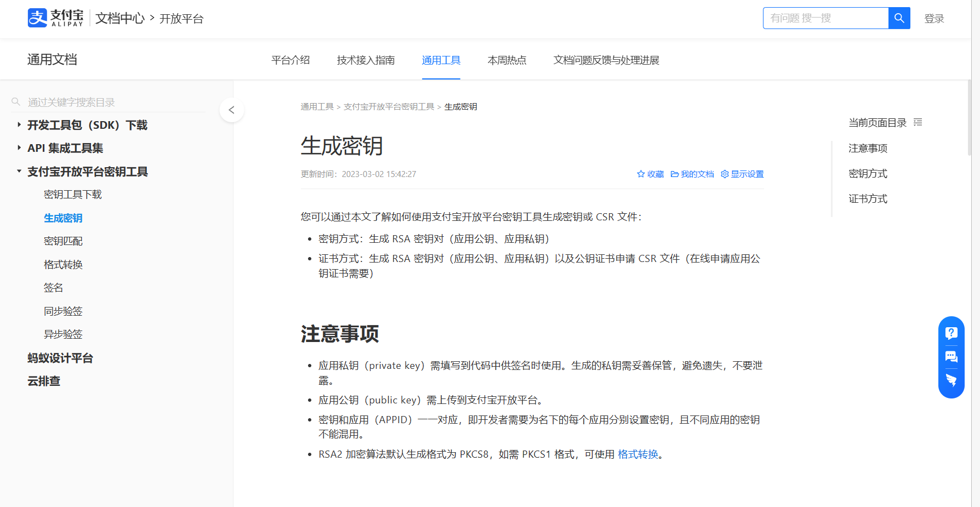Select 格式转换 in sidebar

pos(63,264)
